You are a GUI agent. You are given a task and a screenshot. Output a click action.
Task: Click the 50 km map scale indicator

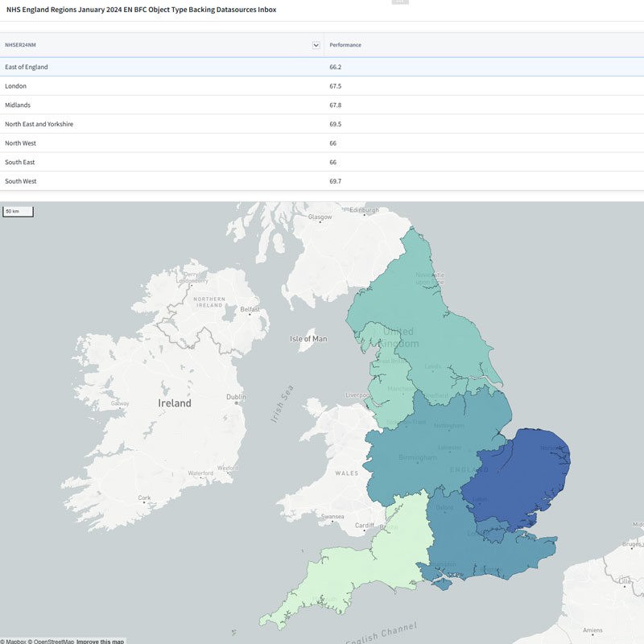click(18, 212)
